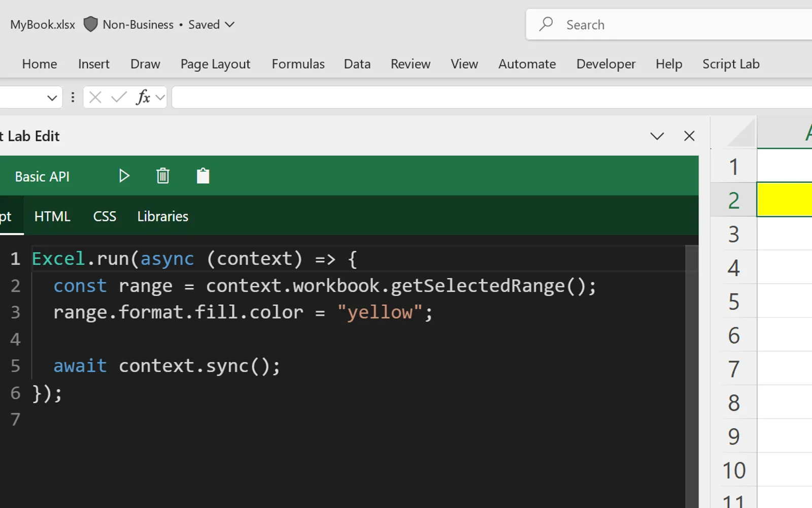The height and width of the screenshot is (508, 812).
Task: Select row header 1
Action: coord(733,166)
